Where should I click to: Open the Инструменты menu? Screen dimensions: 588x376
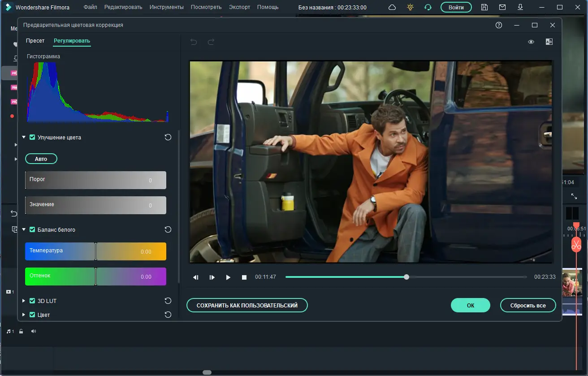pos(166,7)
